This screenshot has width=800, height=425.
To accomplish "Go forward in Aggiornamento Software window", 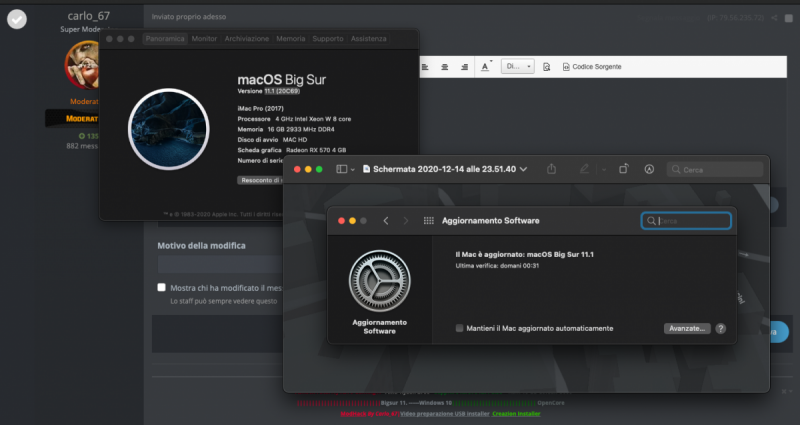I will point(406,220).
